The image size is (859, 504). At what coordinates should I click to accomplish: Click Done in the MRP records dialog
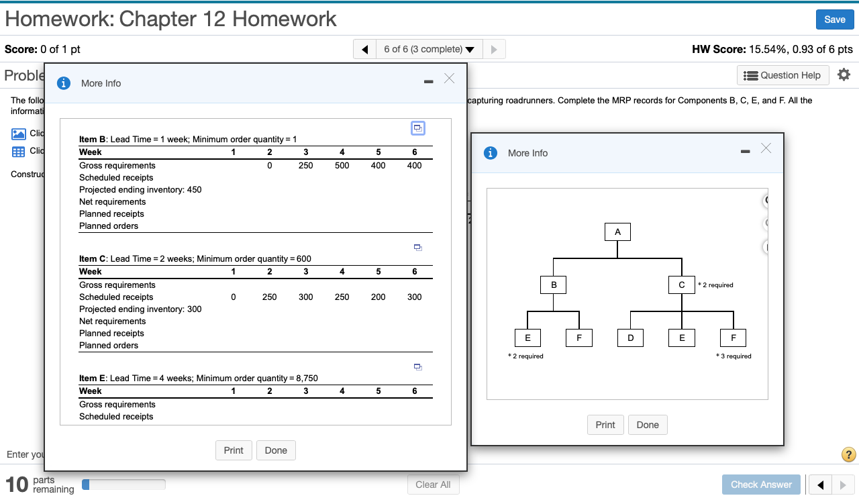[x=276, y=450]
